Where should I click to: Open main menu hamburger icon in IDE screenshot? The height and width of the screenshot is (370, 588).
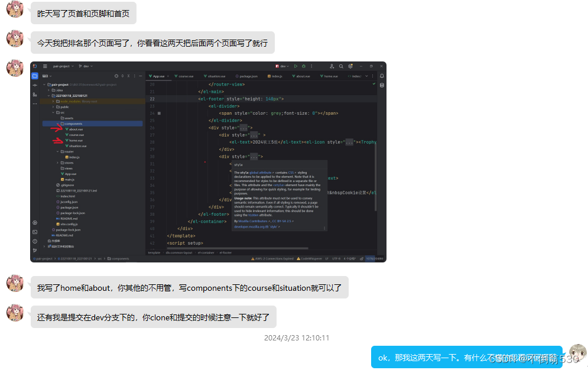pos(45,66)
